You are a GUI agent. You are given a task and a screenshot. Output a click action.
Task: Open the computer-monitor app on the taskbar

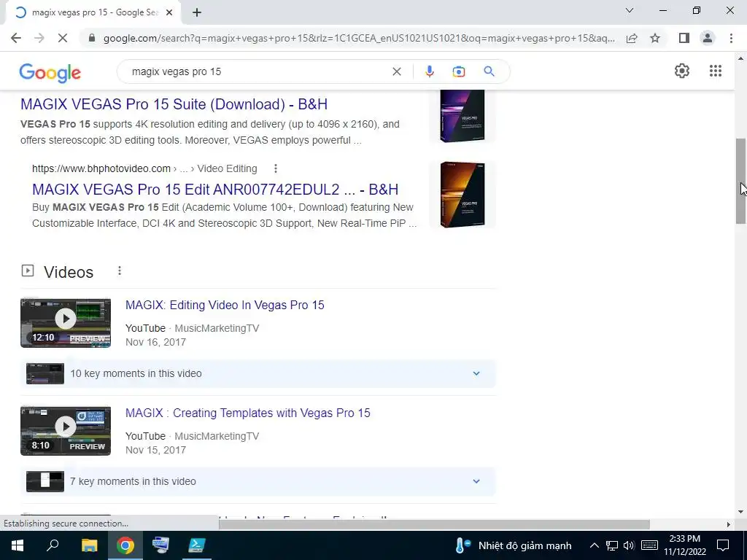click(160, 545)
